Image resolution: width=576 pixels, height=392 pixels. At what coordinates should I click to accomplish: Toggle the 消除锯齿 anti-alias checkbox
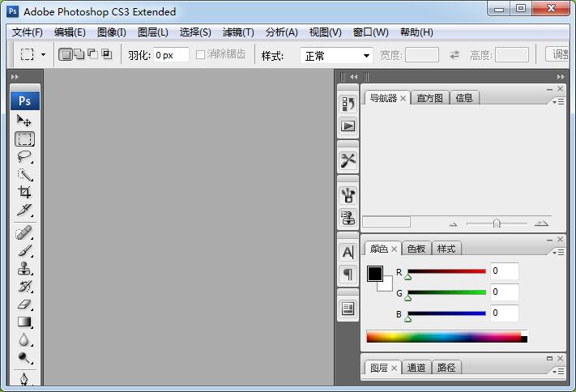click(201, 55)
